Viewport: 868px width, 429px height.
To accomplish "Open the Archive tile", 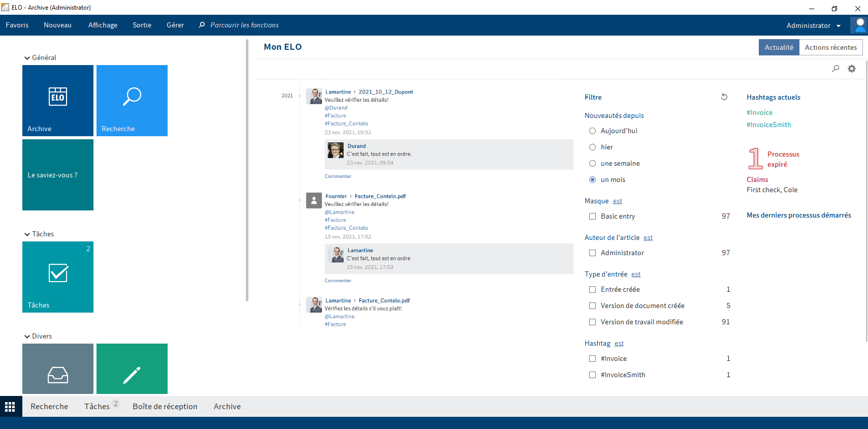I will [x=58, y=101].
